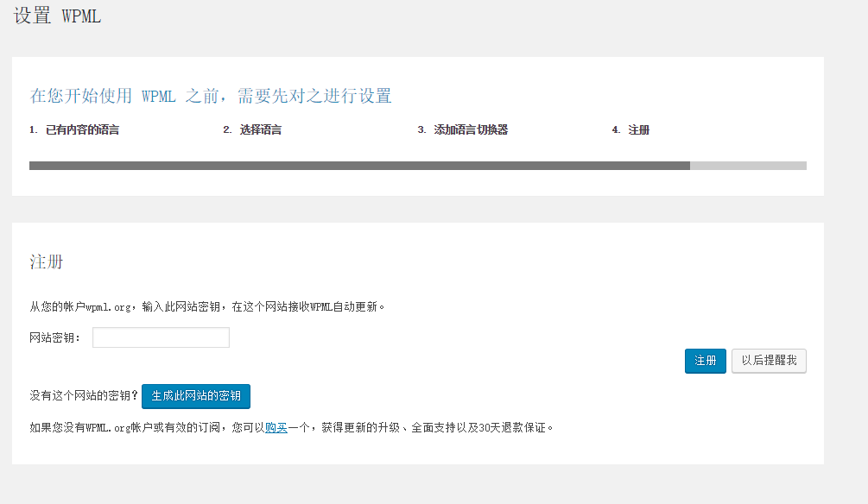Click the heading 在您开始使用 WPML 之前
Image resolution: width=868 pixels, height=504 pixels.
211,96
